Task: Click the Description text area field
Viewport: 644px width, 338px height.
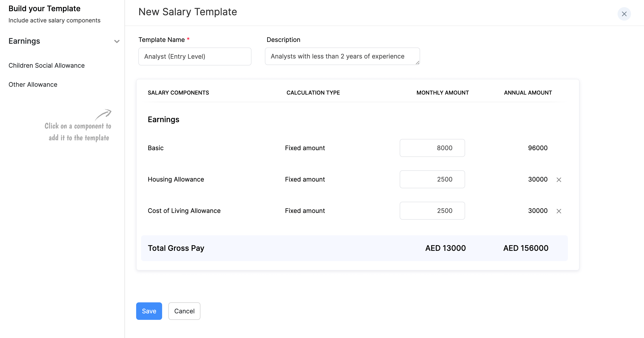Action: (342, 56)
